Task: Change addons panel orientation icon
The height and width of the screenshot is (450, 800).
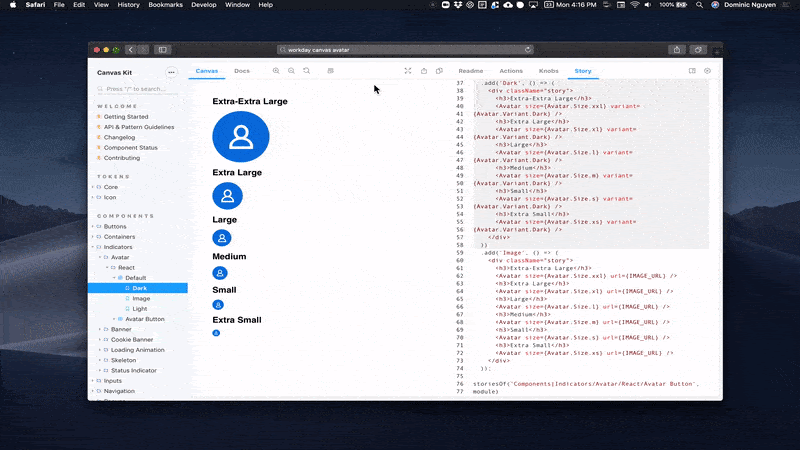Action: 692,71
